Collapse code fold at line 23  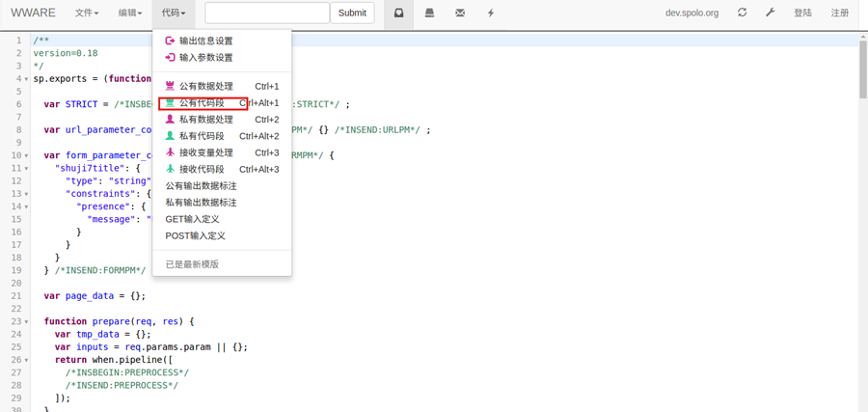pyautogui.click(x=26, y=321)
